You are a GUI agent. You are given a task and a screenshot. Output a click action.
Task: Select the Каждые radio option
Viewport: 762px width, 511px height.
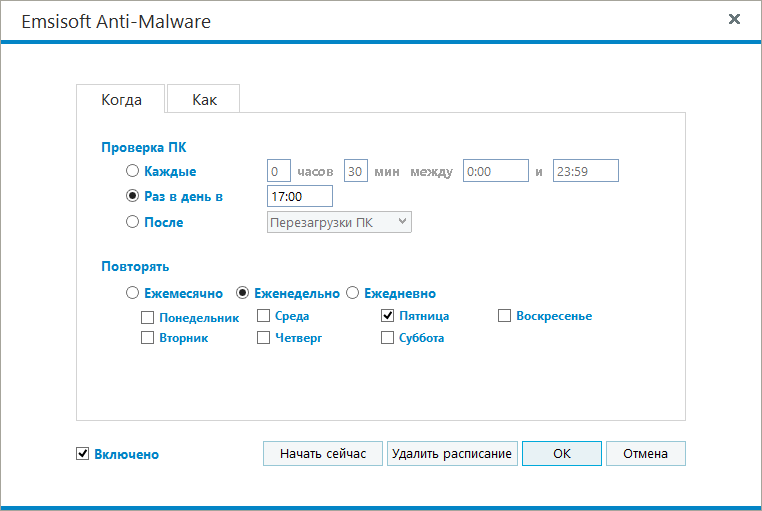point(132,171)
